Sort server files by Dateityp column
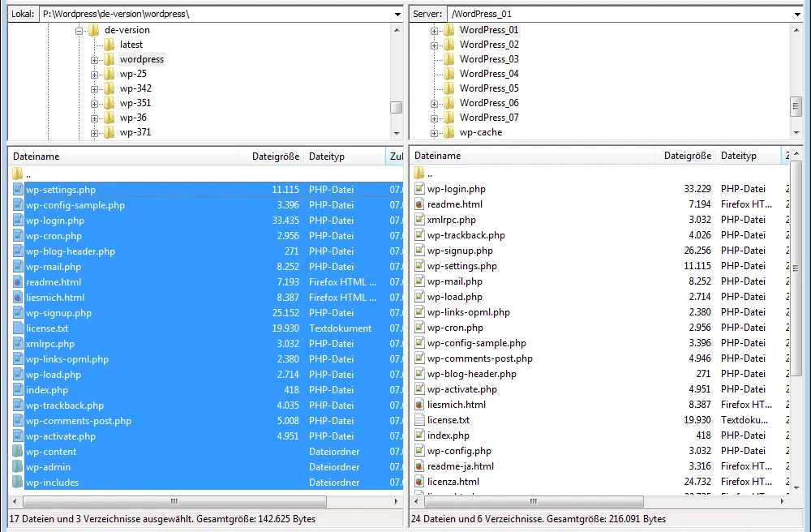Image resolution: width=811 pixels, height=532 pixels. [x=739, y=156]
